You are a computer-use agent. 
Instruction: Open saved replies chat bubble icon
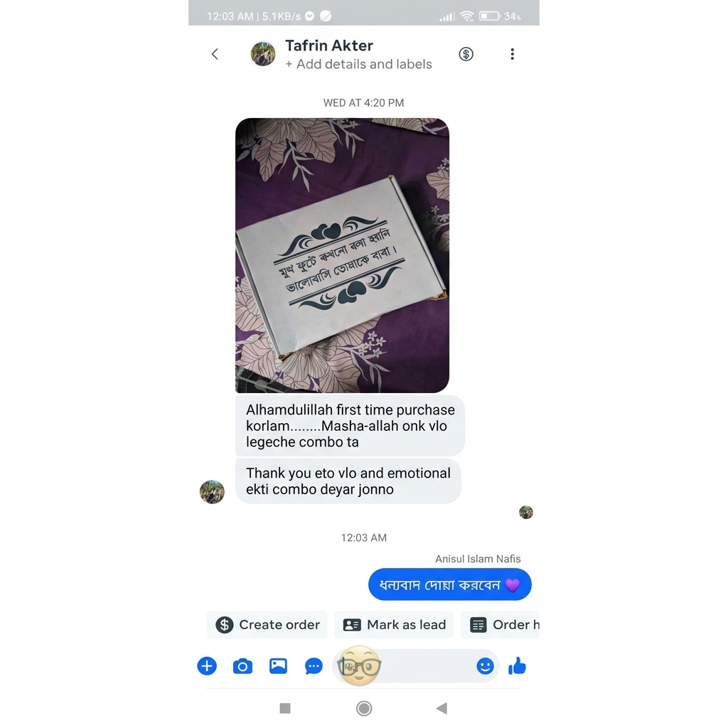click(x=314, y=666)
